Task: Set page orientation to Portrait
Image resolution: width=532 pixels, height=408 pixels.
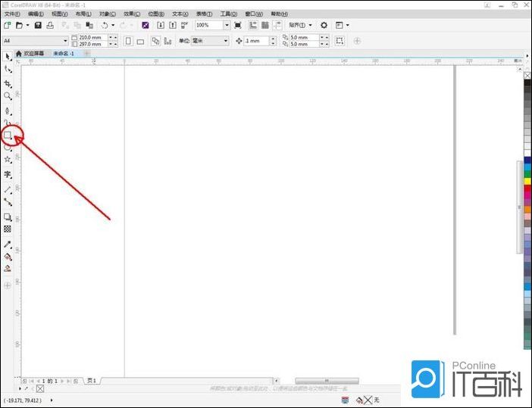Action: (128, 41)
